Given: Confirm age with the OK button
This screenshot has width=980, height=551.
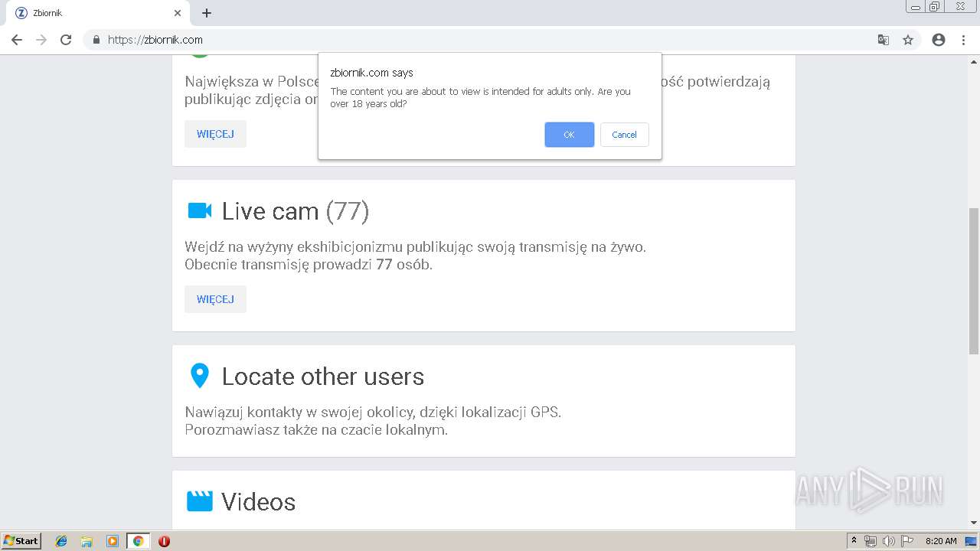Looking at the screenshot, I should coord(569,135).
